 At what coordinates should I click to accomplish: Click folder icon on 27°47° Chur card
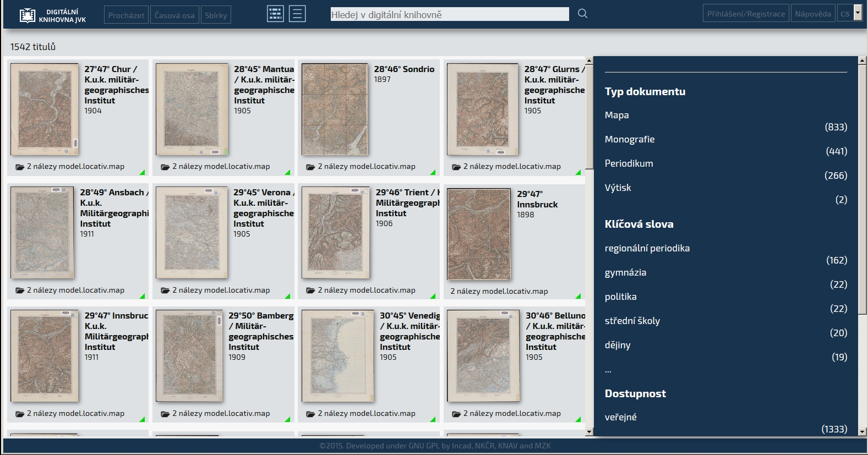(x=20, y=167)
